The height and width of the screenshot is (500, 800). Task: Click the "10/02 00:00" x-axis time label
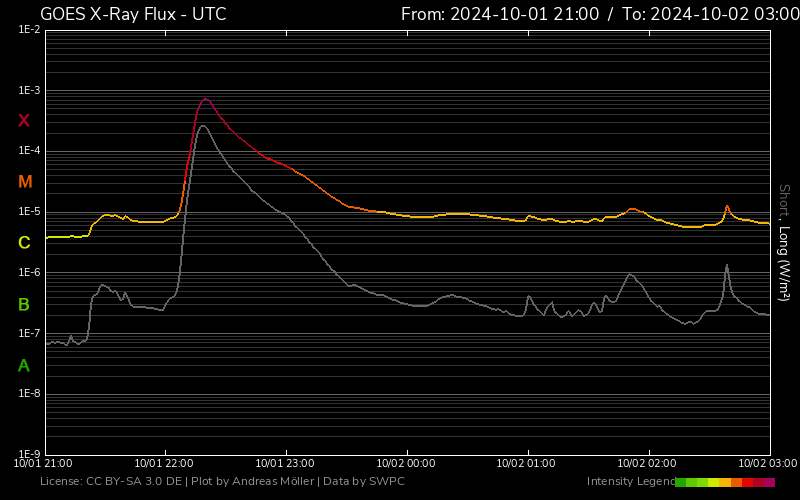(x=406, y=463)
